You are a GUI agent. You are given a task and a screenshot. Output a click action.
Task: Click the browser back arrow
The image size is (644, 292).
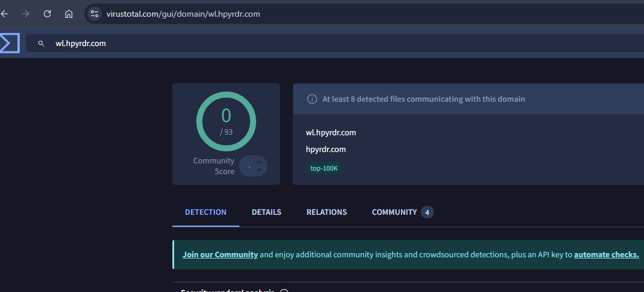5,14
